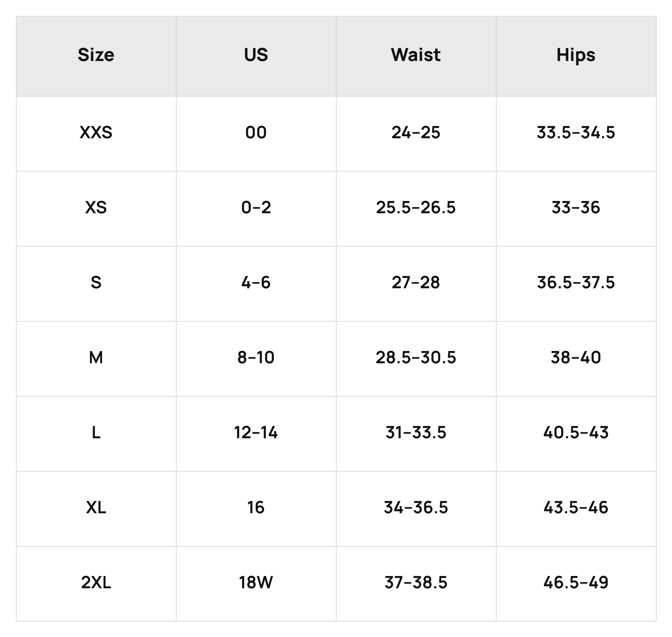The image size is (672, 637).
Task: Select hips value 43.5–46
Action: point(576,509)
